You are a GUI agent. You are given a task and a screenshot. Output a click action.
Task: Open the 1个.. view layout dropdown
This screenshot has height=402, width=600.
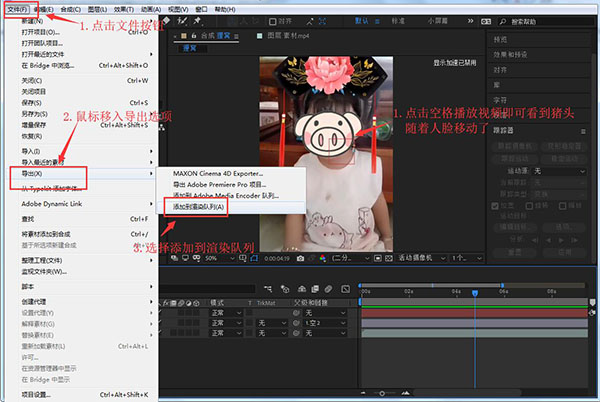pyautogui.click(x=466, y=258)
